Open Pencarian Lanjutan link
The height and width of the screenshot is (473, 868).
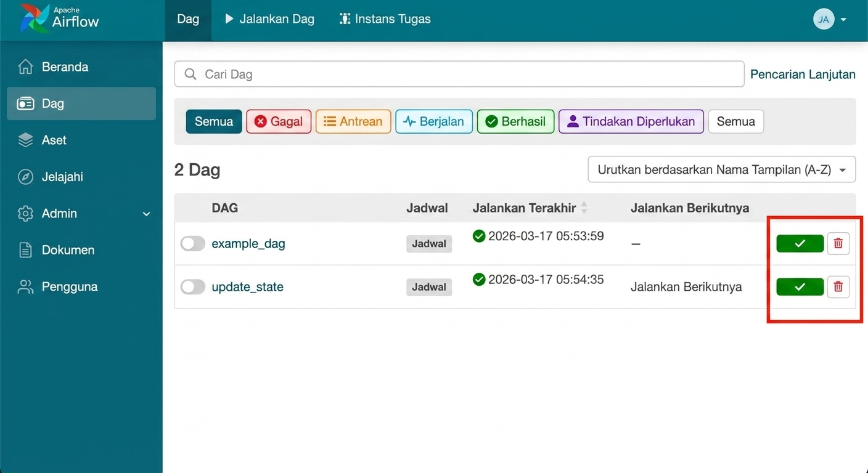tap(803, 75)
